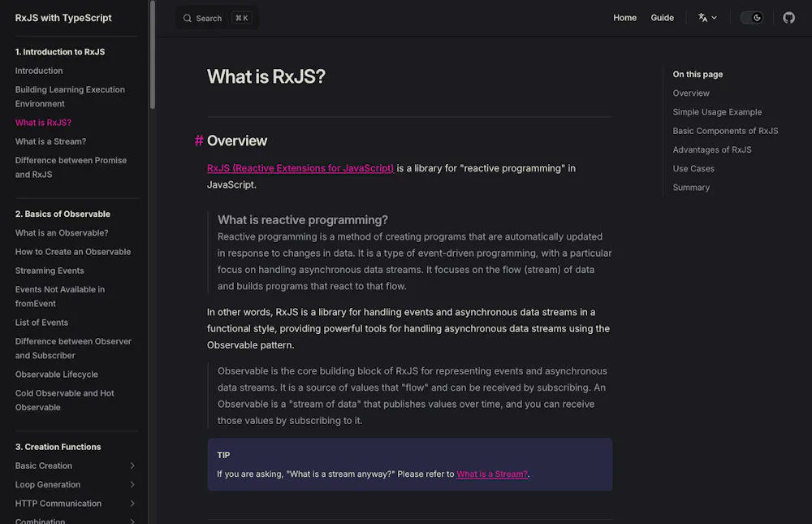This screenshot has height=524, width=812.
Task: Expand the Loop Generation sidebar section
Action: point(132,485)
